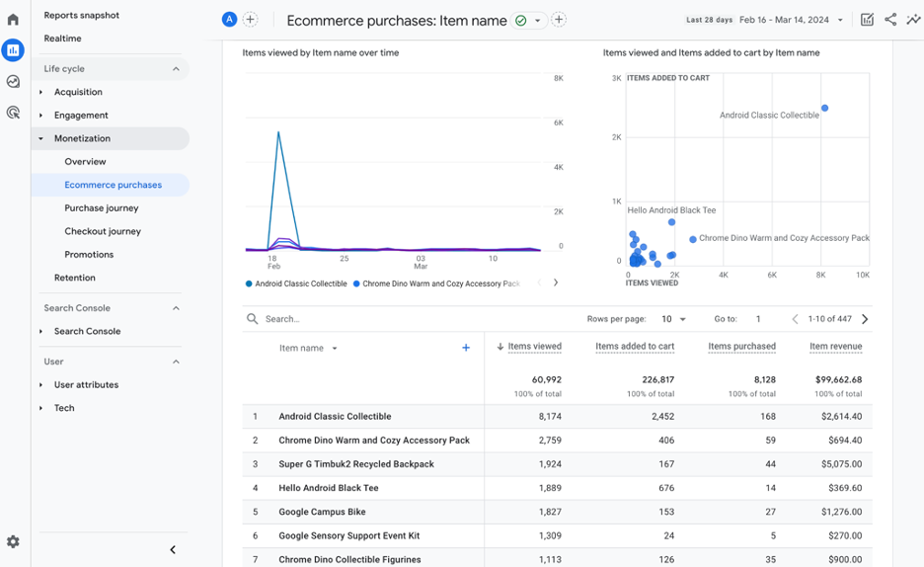Click Google Sensory Support Event Kit row
Image resolution: width=924 pixels, height=567 pixels.
[x=557, y=535]
